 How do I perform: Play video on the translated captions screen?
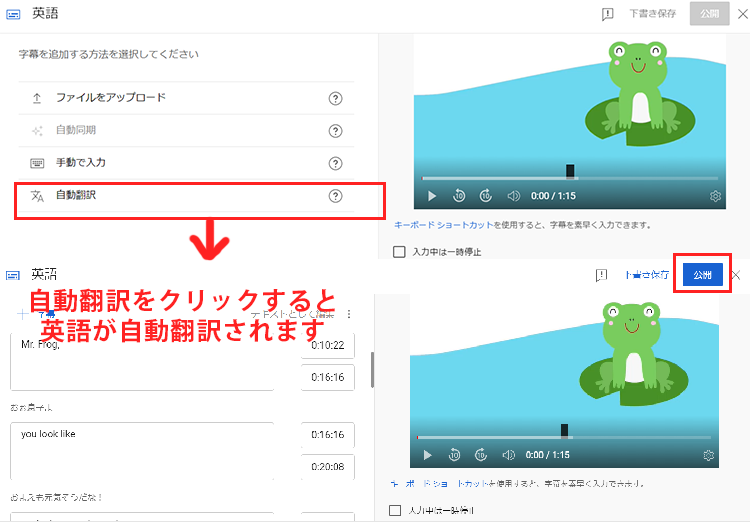pos(428,455)
